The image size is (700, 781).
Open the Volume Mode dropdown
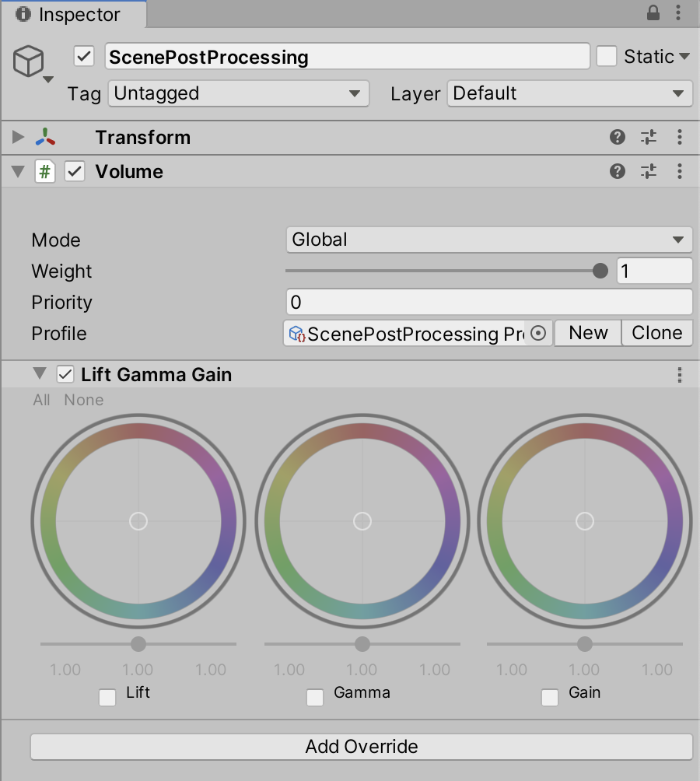(489, 240)
